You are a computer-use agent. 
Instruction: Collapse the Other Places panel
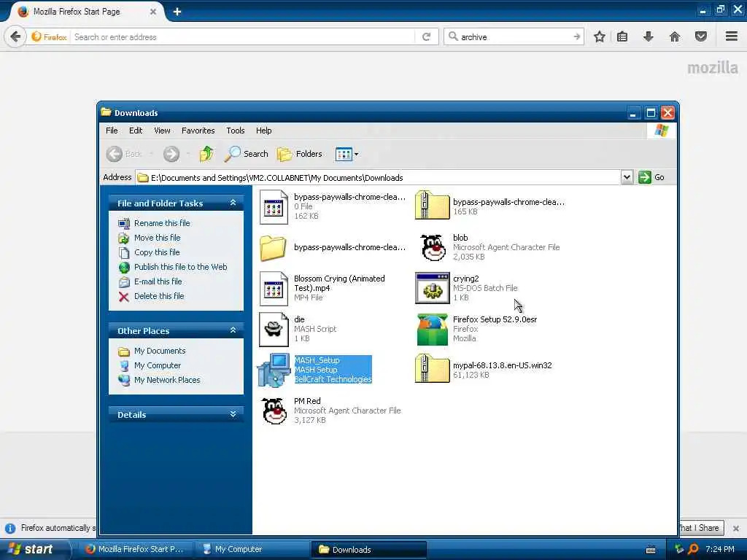pos(233,330)
